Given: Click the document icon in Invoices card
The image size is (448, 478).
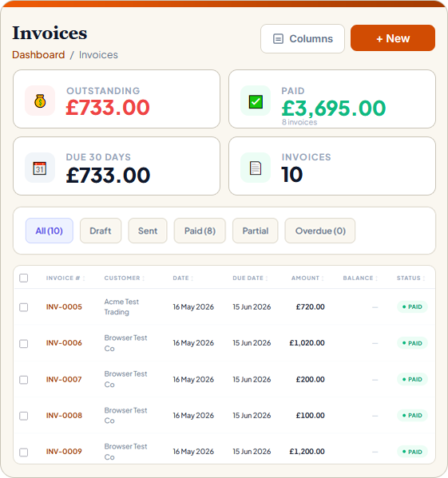Looking at the screenshot, I should [256, 168].
